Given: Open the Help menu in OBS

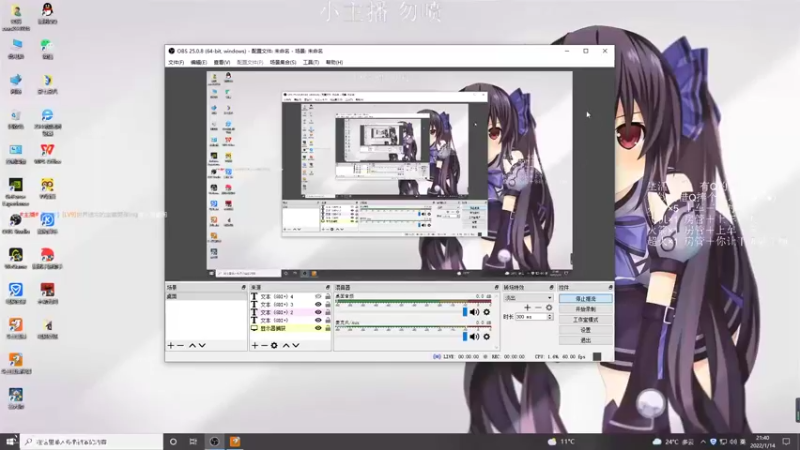Looking at the screenshot, I should pos(334,62).
